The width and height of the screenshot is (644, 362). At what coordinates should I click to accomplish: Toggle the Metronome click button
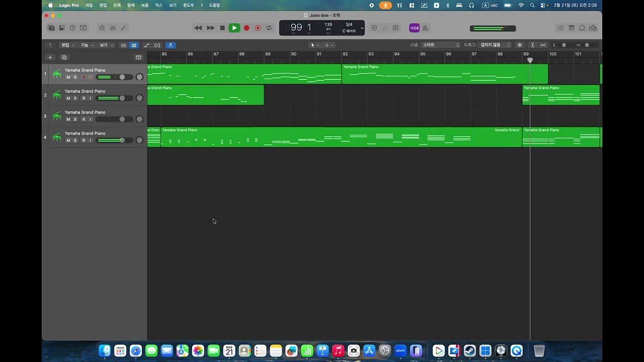pyautogui.click(x=425, y=28)
